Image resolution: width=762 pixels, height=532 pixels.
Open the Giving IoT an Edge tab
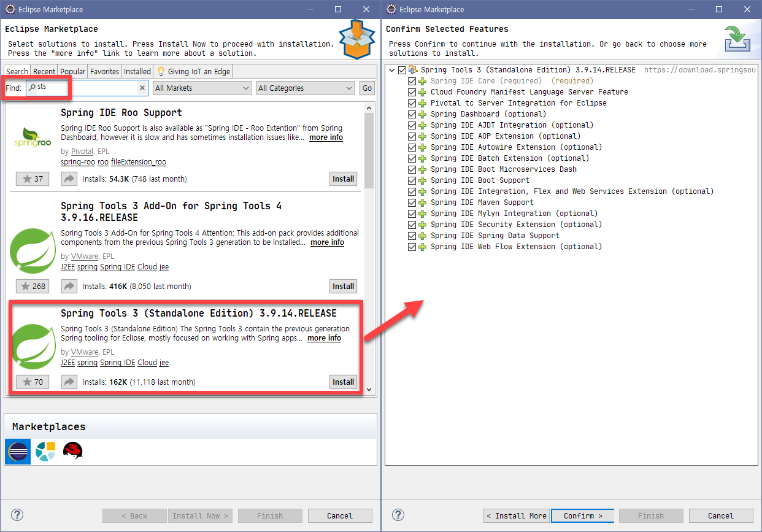tap(193, 71)
